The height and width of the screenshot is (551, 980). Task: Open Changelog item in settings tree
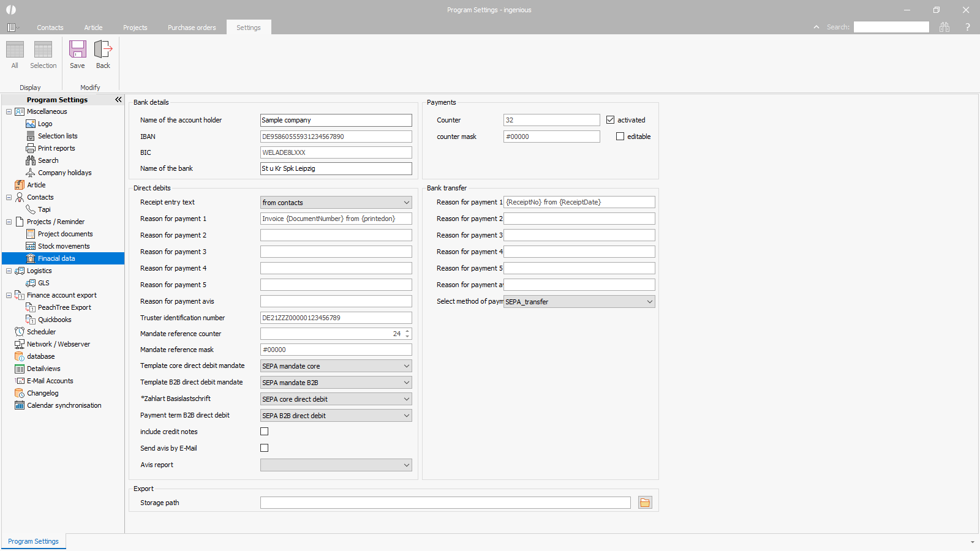tap(42, 393)
